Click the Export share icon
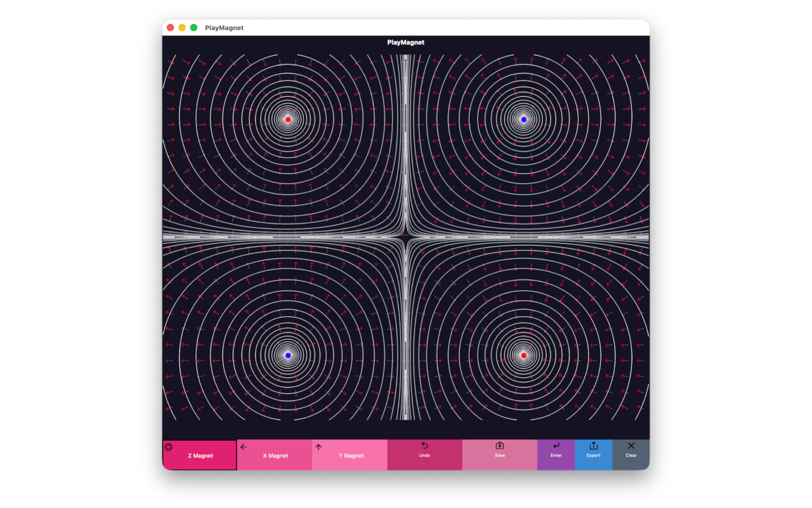812x508 pixels. 593,445
